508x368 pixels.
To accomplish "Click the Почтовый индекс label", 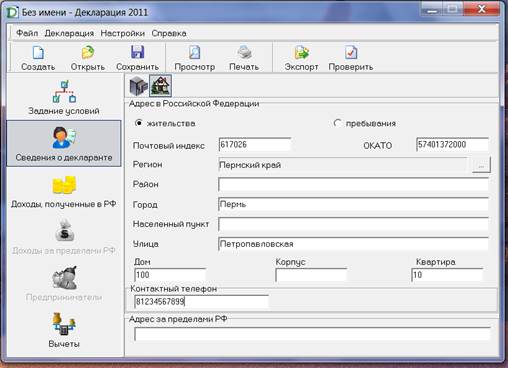I will click(x=169, y=146).
